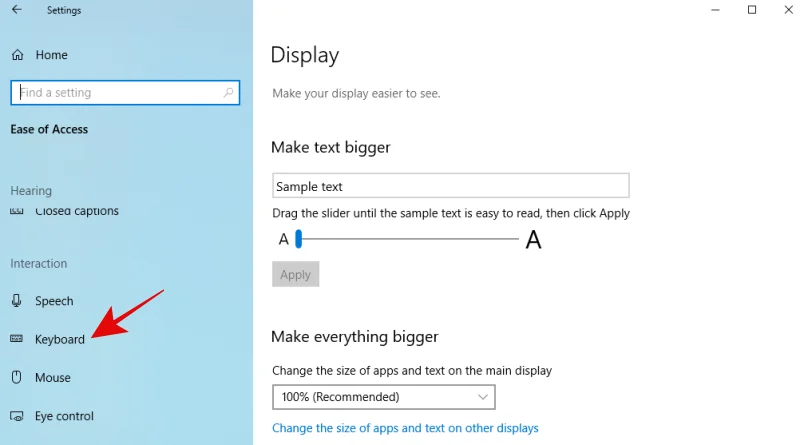Click the blue text size slider handle
Screen dimensions: 800x445
tap(298, 239)
